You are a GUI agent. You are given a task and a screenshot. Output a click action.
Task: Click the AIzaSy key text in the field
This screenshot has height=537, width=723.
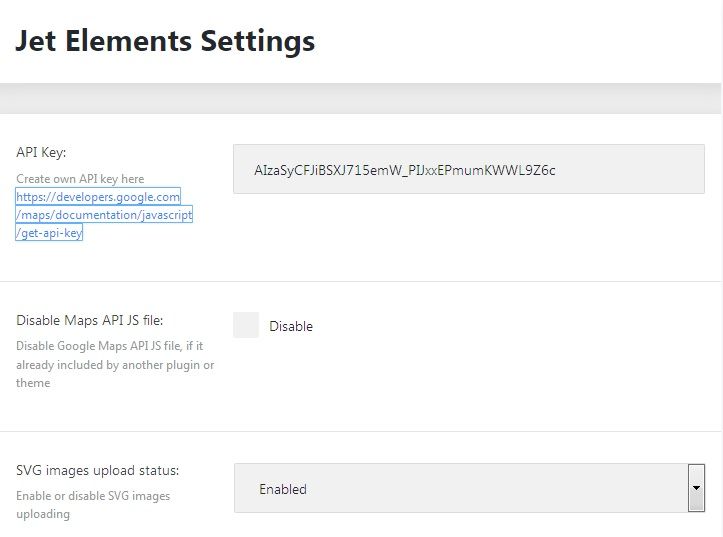(405, 170)
